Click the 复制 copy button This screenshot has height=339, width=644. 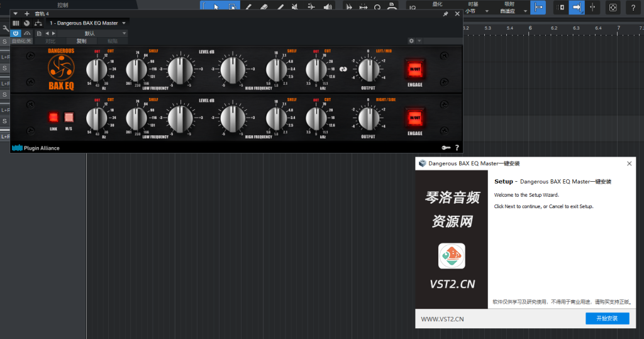[x=81, y=41]
